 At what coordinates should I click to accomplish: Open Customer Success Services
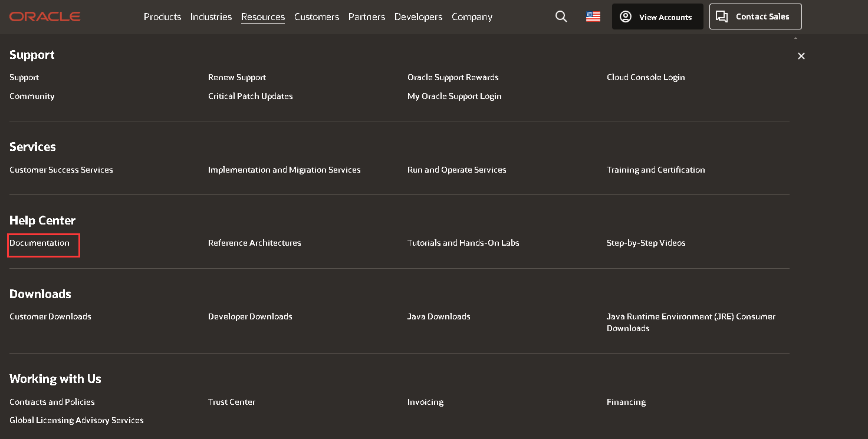(61, 170)
